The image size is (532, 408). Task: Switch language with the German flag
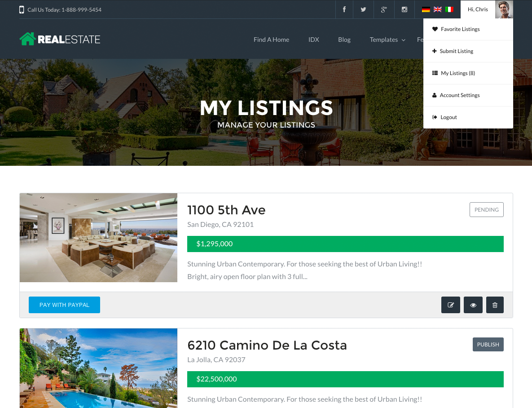coord(426,9)
